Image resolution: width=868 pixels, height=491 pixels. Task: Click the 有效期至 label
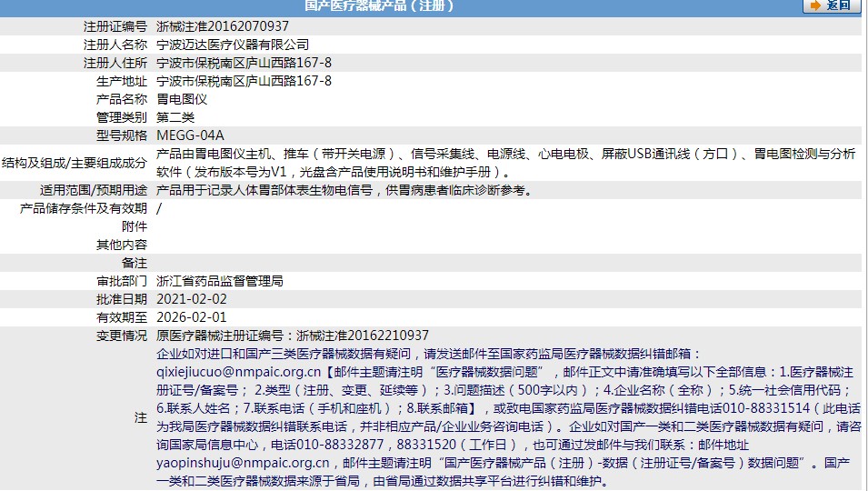pyautogui.click(x=122, y=318)
